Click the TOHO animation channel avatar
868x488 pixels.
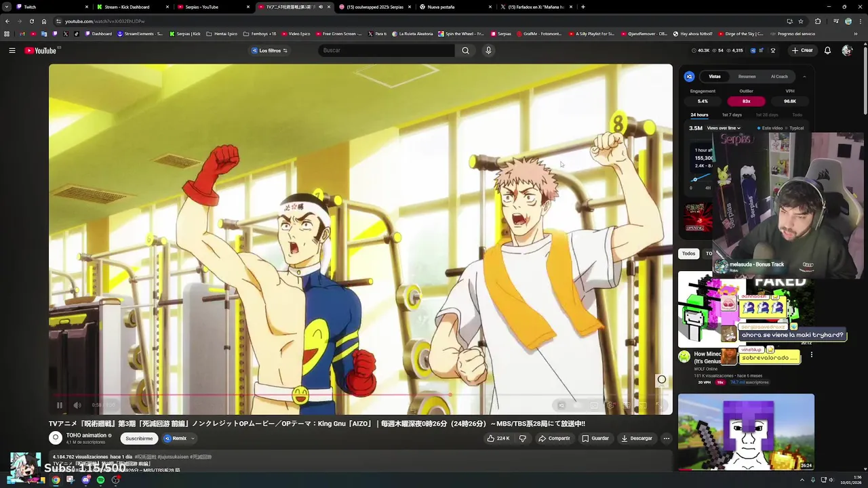click(x=56, y=438)
